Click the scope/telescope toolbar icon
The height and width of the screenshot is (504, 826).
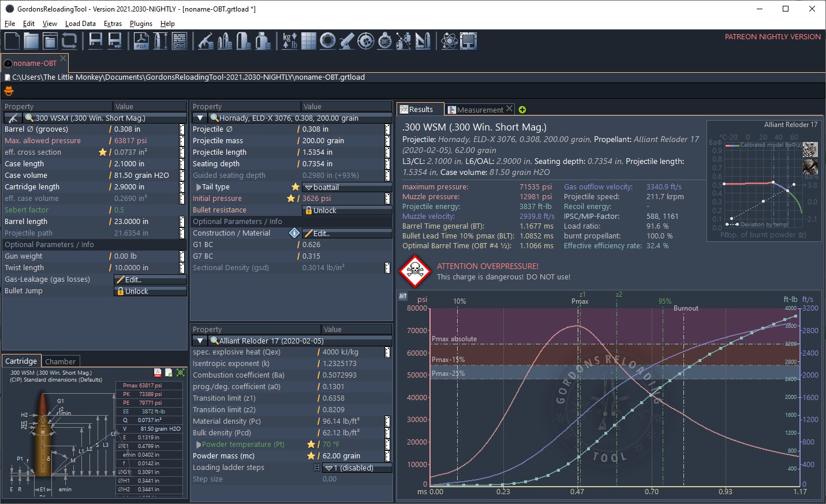346,41
